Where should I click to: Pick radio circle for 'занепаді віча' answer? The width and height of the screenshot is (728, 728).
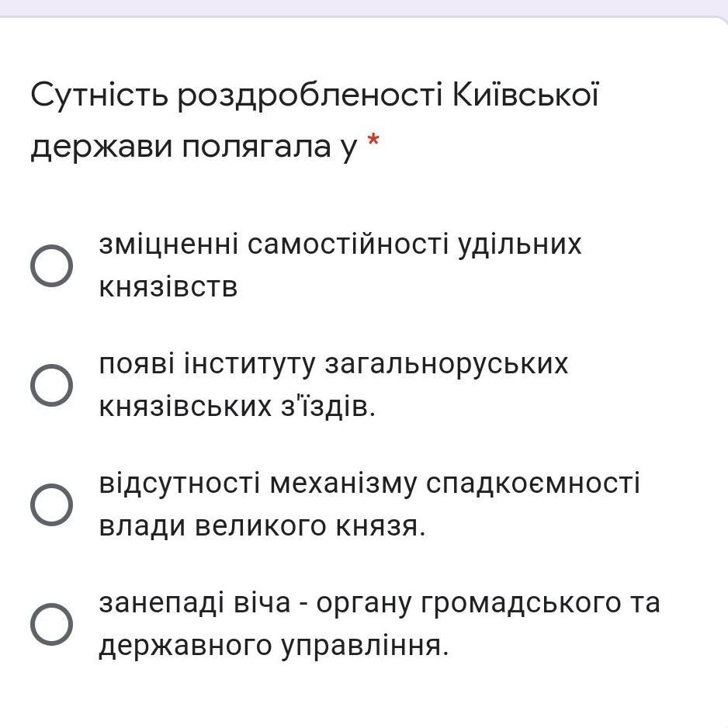[52, 625]
